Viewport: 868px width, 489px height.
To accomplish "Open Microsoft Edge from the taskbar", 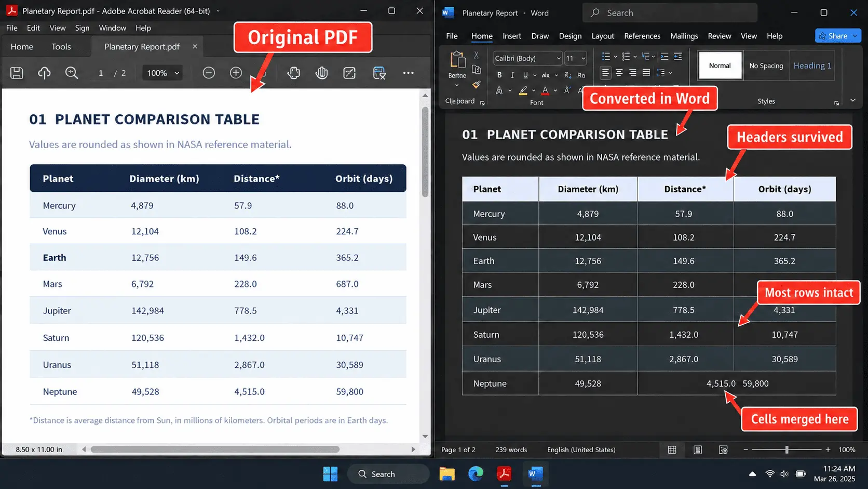I will click(x=476, y=474).
